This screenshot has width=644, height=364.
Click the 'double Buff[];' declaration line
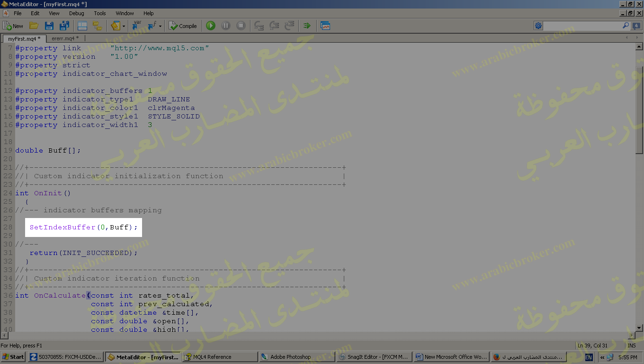[x=48, y=150]
